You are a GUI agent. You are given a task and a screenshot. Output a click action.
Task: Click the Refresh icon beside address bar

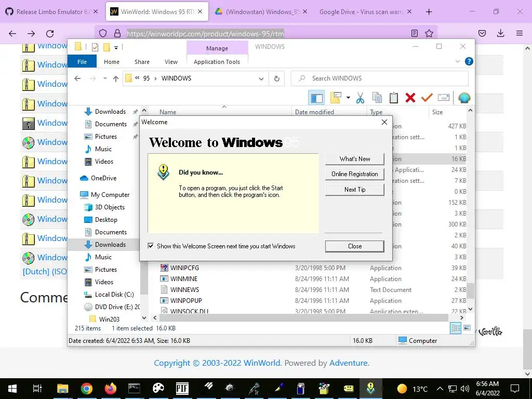tap(277, 78)
